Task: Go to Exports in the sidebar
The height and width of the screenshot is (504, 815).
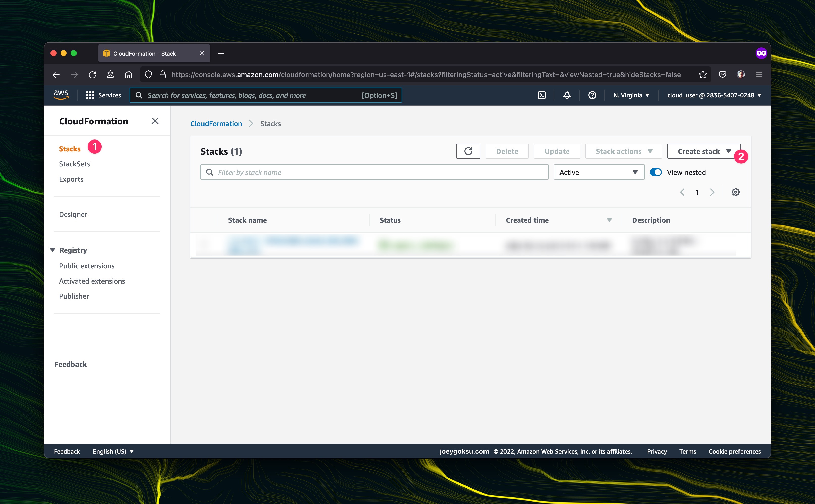Action: 71,179
